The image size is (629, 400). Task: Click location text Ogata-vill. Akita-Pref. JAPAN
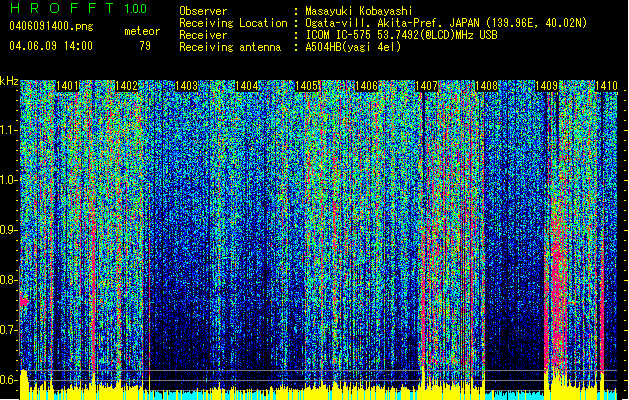(x=392, y=23)
